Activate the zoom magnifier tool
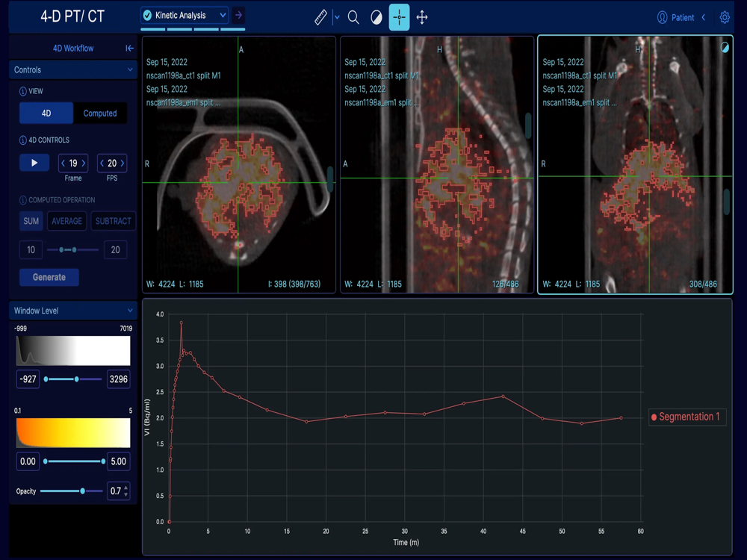The image size is (747, 560). pos(353,17)
